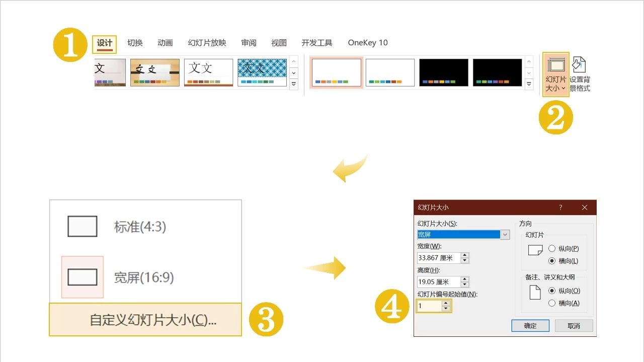
Task: Expand the variants gallery more arrow
Action: point(528,85)
